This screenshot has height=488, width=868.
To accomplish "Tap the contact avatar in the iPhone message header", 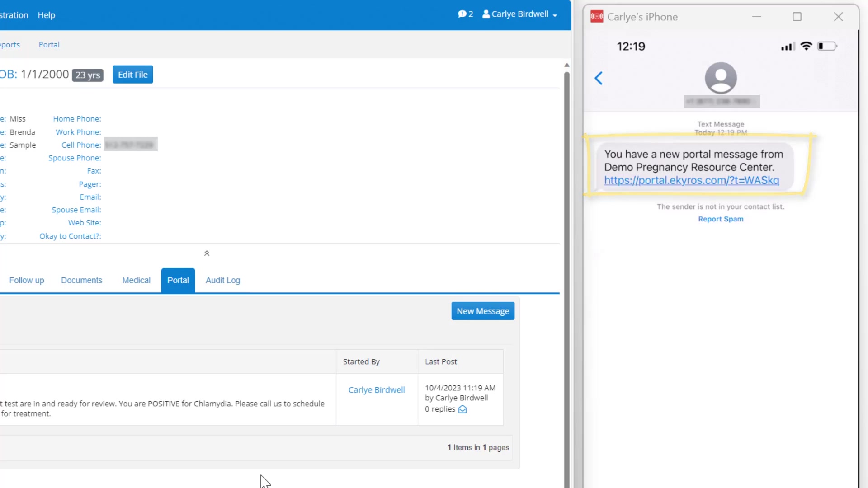I will (x=721, y=78).
